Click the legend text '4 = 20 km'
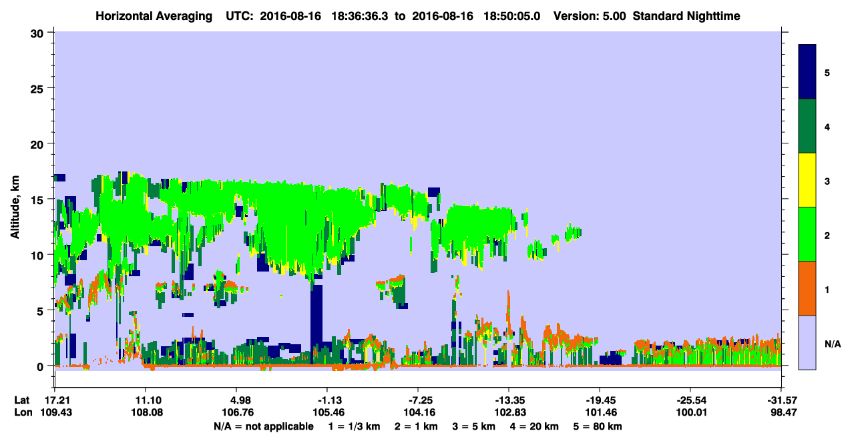868x445 pixels. coord(535,426)
